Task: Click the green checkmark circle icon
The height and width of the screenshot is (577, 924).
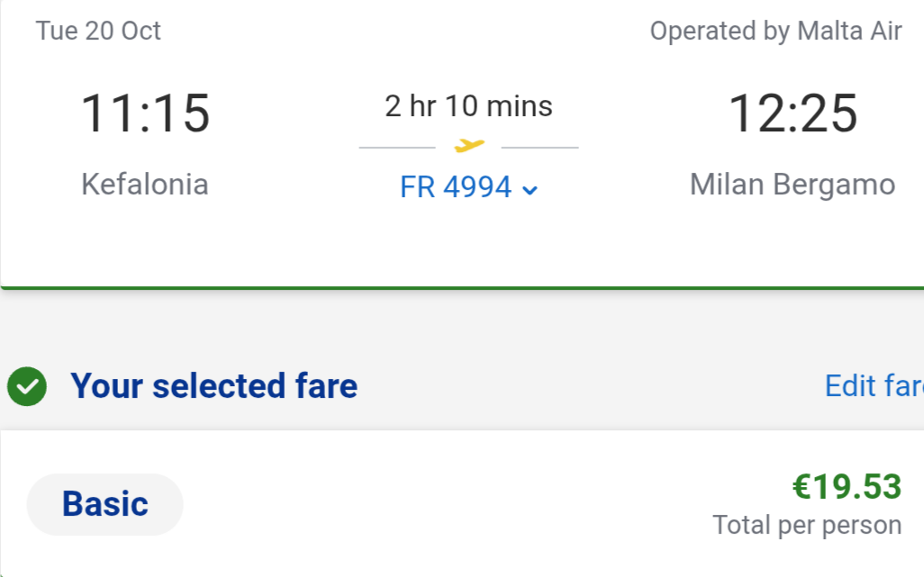Action: (27, 386)
